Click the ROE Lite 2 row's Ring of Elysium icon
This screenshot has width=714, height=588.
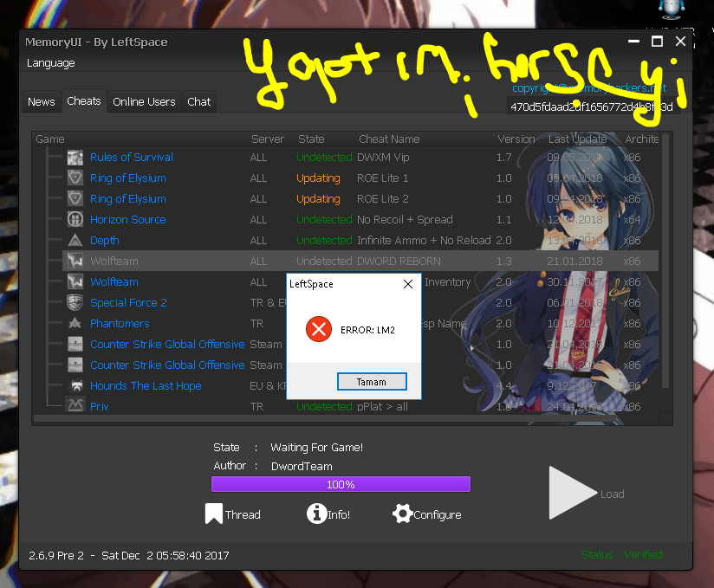[75, 199]
